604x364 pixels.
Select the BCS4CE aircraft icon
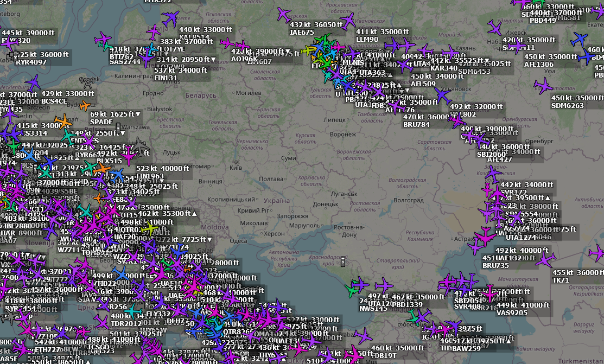click(x=33, y=83)
